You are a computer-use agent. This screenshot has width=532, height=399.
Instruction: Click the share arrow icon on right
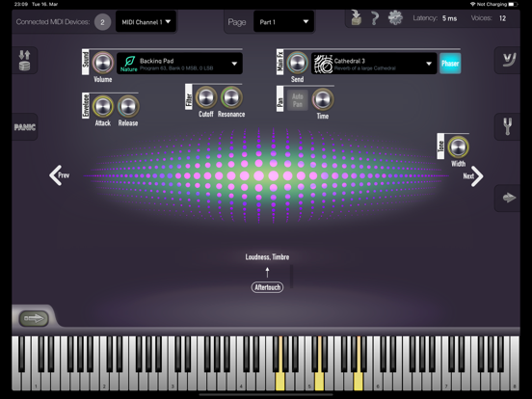coord(508,198)
